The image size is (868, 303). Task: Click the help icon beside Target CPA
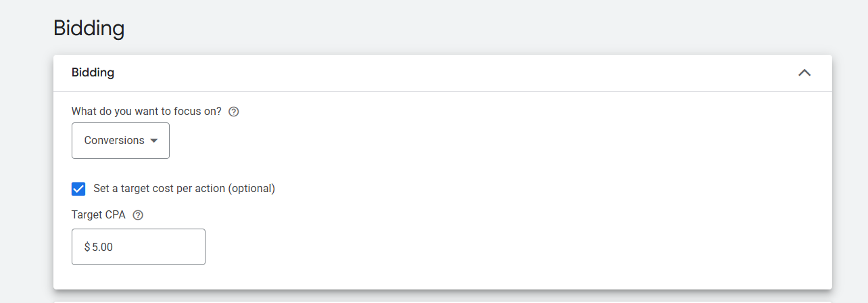point(138,215)
